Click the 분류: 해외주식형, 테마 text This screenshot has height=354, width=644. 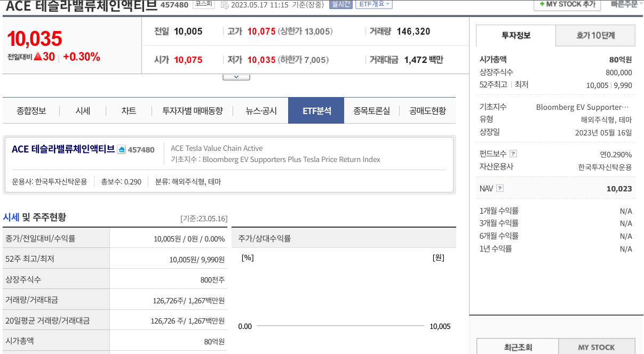[188, 181]
